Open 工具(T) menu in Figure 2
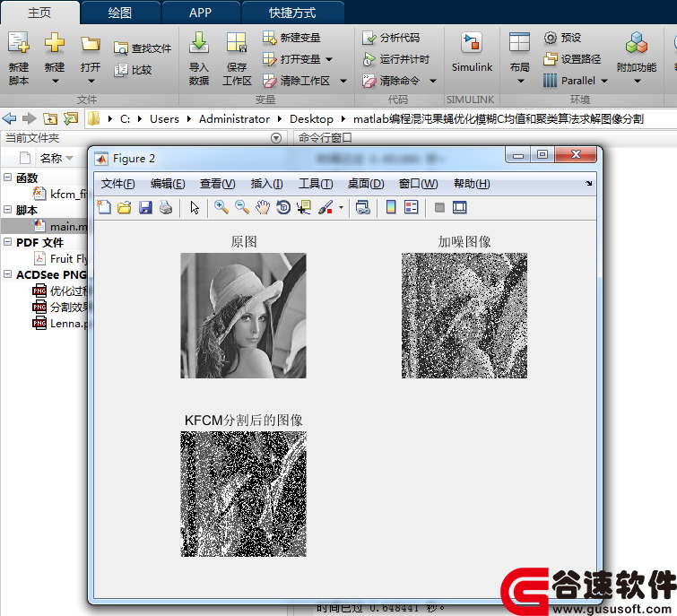The width and height of the screenshot is (677, 616). (316, 184)
